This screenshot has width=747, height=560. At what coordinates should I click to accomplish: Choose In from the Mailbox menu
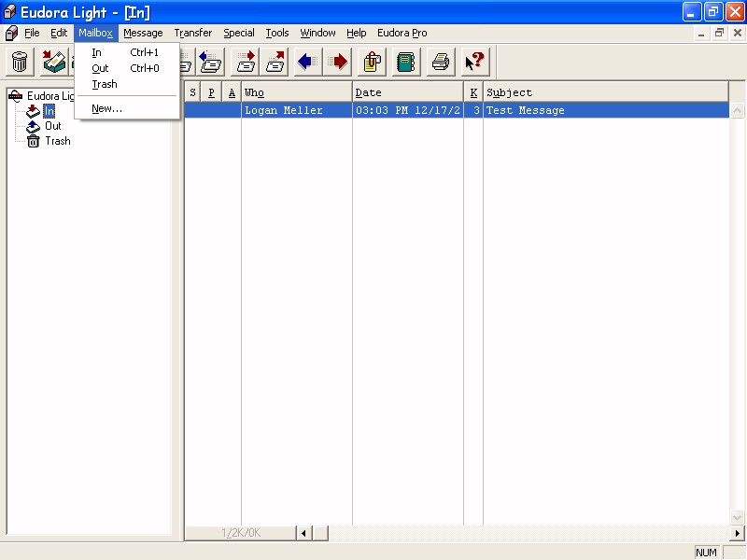tap(127, 52)
